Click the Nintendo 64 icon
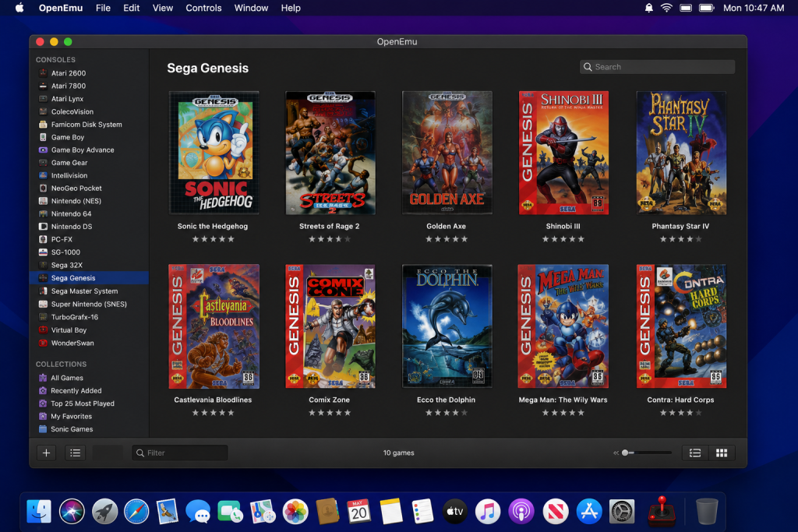This screenshot has height=532, width=798. point(44,213)
